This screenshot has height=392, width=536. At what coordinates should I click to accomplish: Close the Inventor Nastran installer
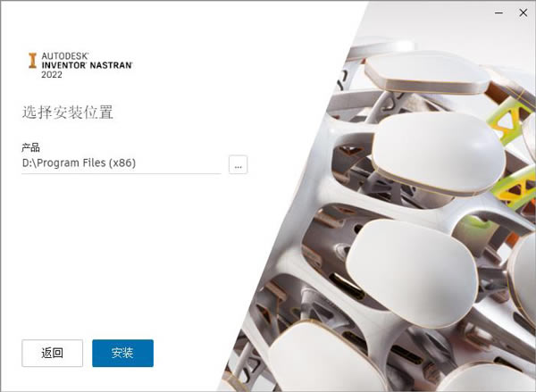(x=523, y=13)
